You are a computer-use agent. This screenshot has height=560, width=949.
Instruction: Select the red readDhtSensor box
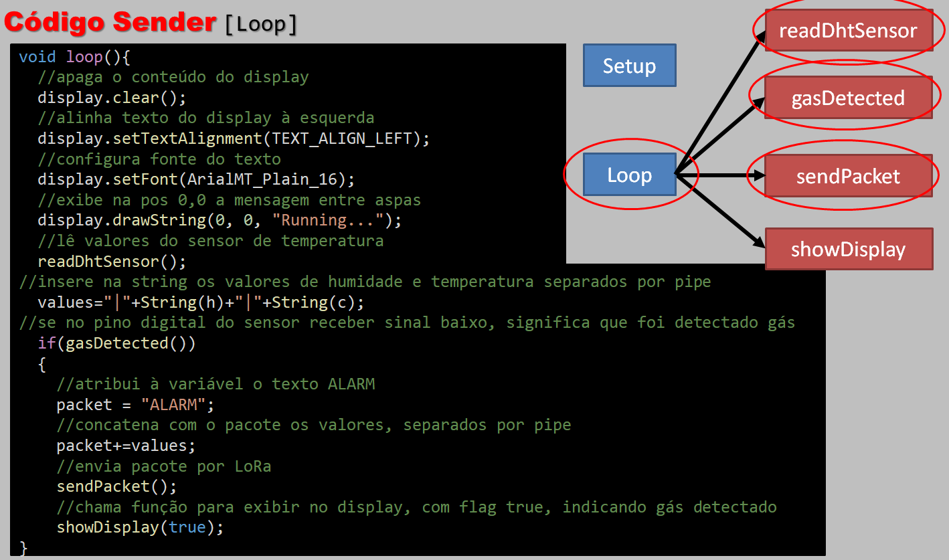[x=848, y=30]
